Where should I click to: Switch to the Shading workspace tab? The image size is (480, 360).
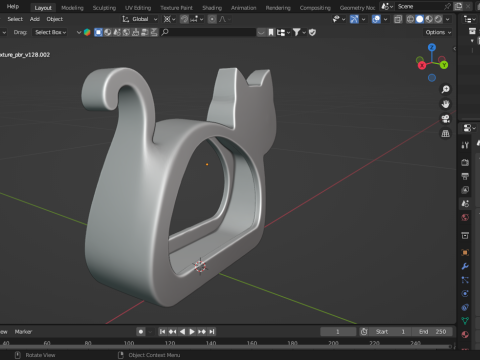tap(212, 8)
